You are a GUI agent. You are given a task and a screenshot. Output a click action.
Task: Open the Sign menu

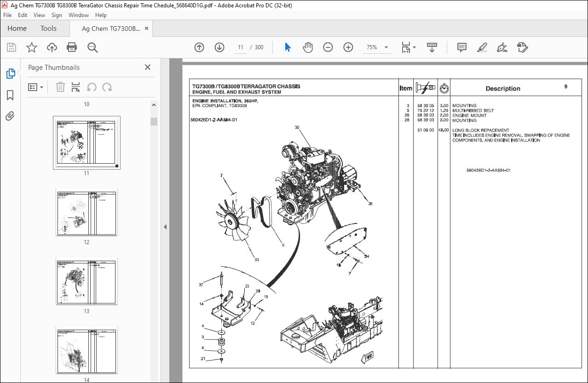[57, 15]
